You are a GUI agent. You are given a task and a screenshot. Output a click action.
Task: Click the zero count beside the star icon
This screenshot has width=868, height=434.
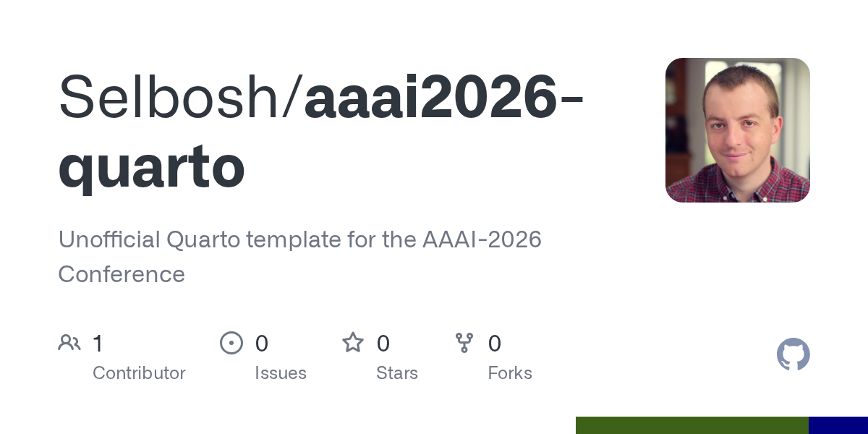pos(383,344)
